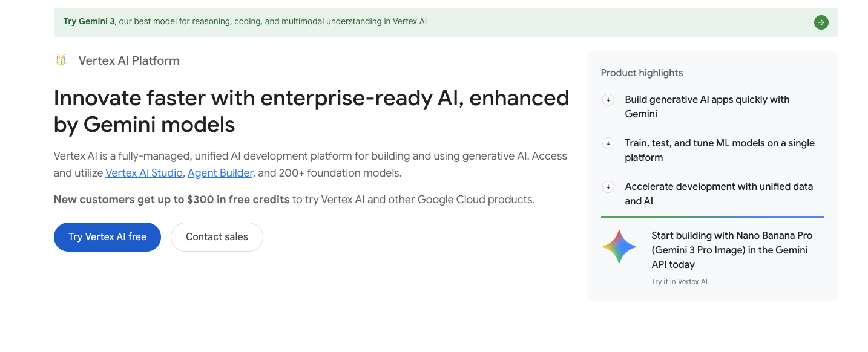
Task: Click the down-arrow icon beside Train, test, and tune
Action: click(608, 143)
